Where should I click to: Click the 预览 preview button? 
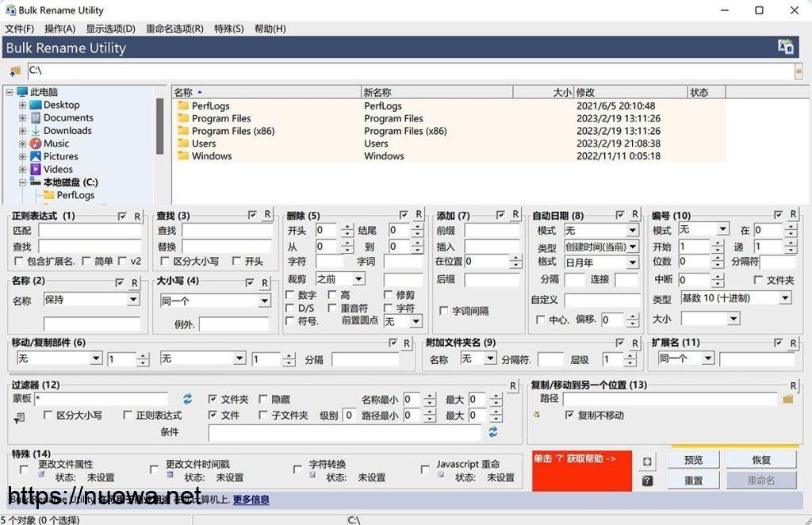[x=693, y=460]
